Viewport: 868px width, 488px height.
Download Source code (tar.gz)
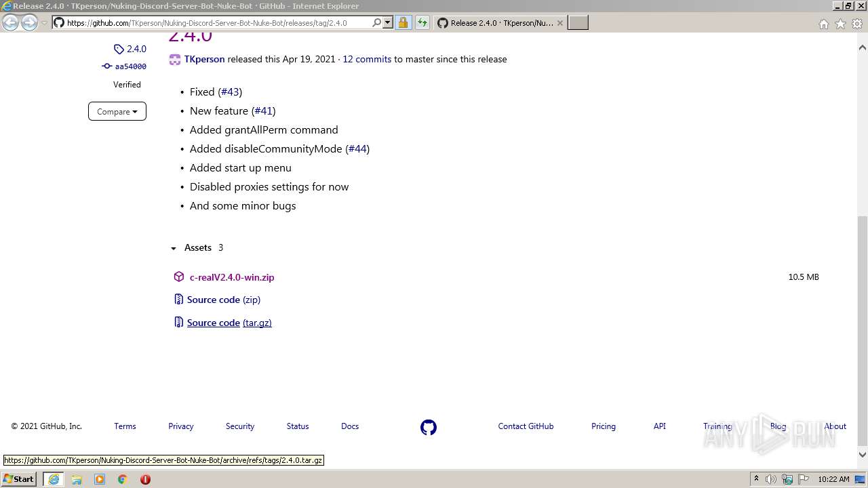[229, 323]
